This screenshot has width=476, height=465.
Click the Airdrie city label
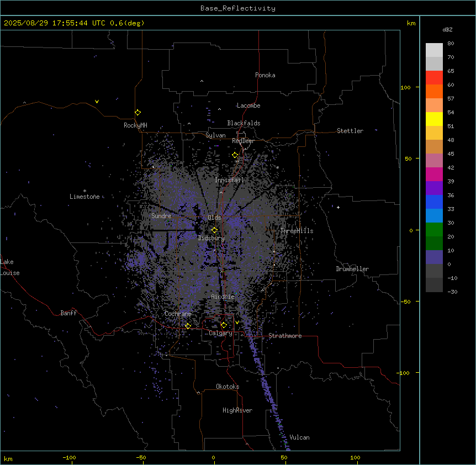[223, 297]
